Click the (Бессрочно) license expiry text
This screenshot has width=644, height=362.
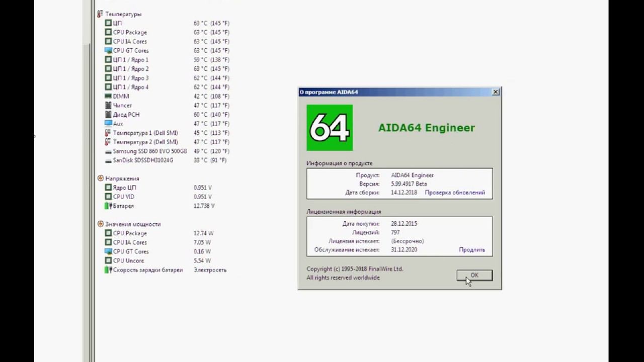[x=408, y=241]
